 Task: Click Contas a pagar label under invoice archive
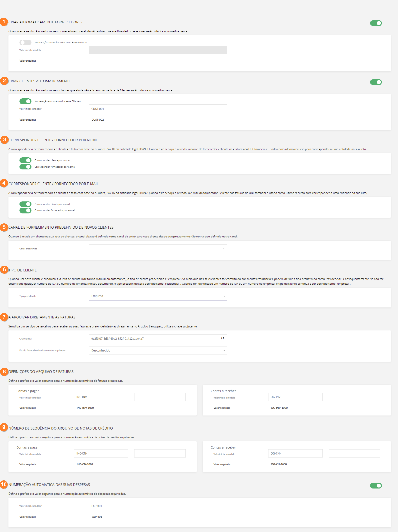click(x=27, y=391)
